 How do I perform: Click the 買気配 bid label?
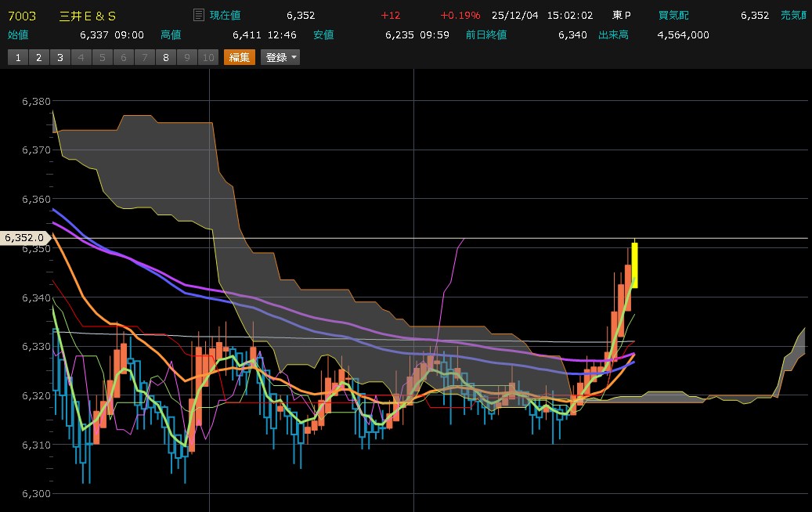click(x=673, y=15)
